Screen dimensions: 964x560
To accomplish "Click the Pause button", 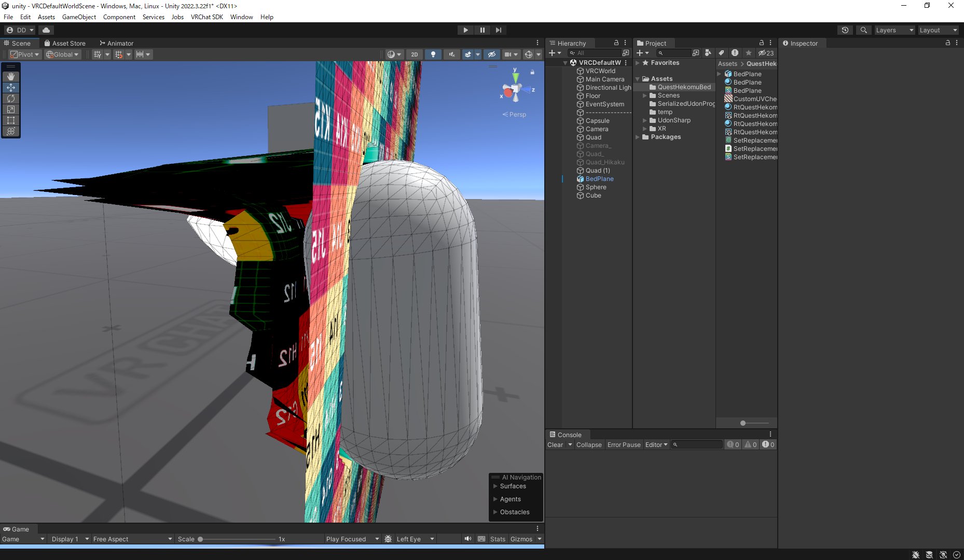I will pos(483,30).
